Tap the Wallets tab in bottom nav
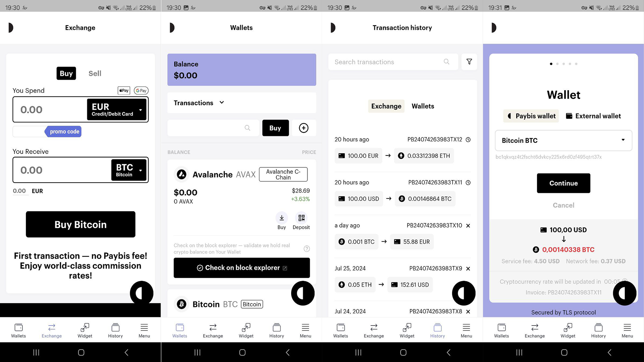The height and width of the screenshot is (362, 644). [x=18, y=330]
